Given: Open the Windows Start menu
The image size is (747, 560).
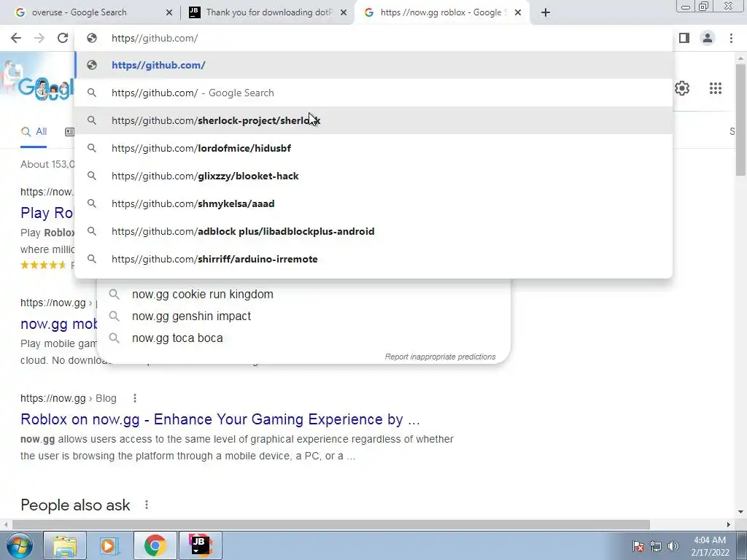Looking at the screenshot, I should pyautogui.click(x=19, y=545).
